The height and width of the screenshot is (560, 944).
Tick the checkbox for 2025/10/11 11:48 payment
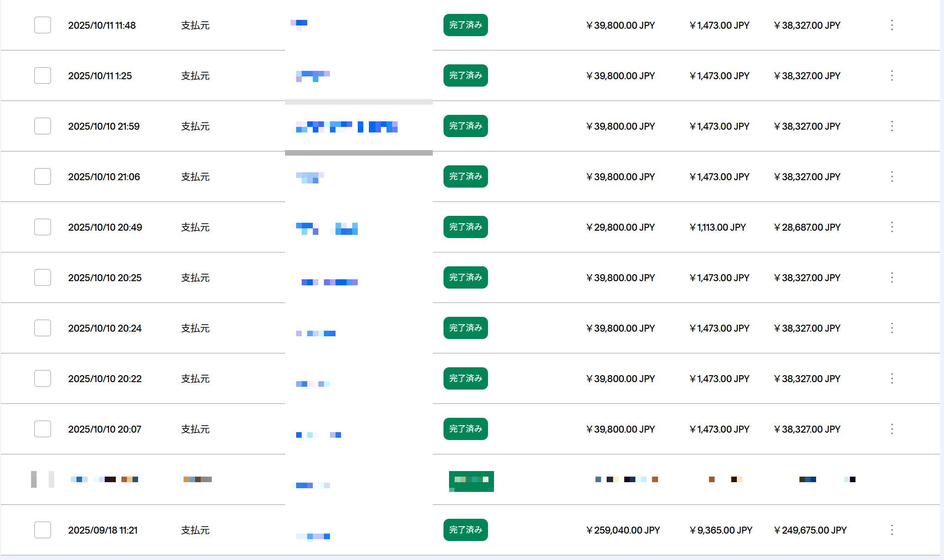43,25
